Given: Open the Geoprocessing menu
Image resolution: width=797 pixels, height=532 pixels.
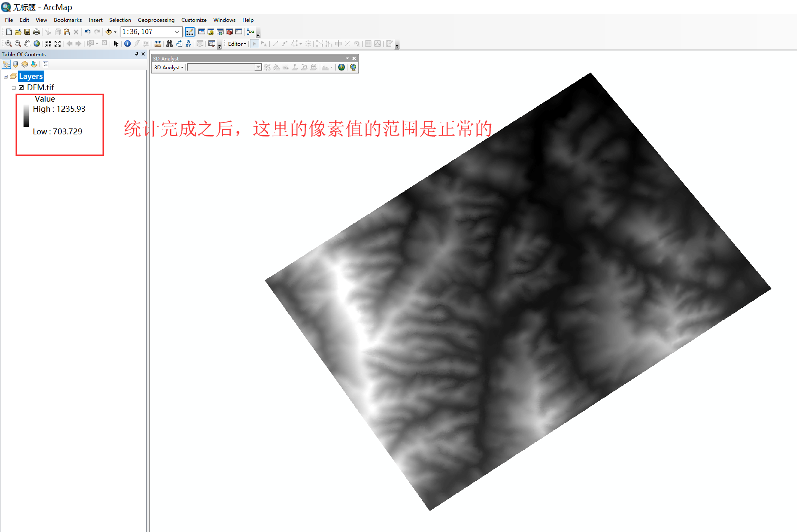Looking at the screenshot, I should coord(156,20).
